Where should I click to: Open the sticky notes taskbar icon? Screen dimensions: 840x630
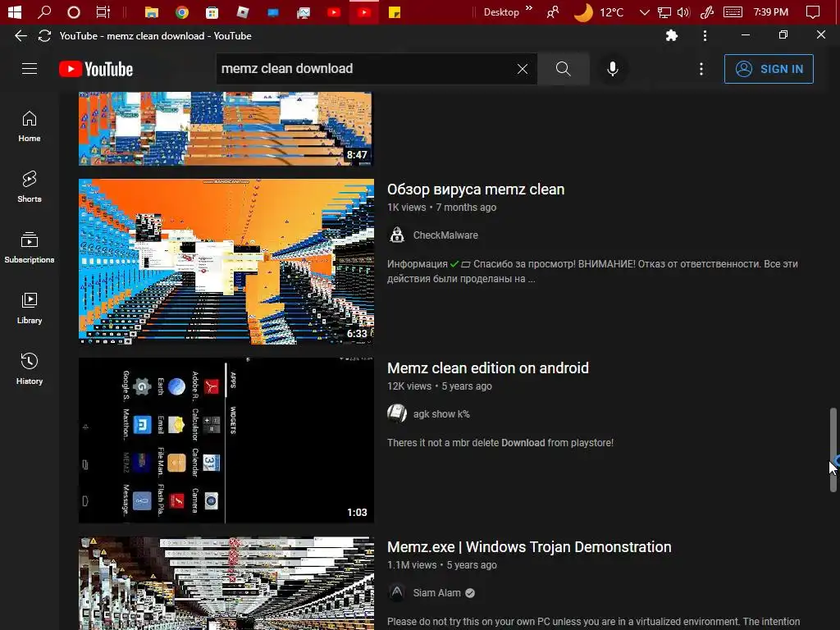(x=395, y=11)
